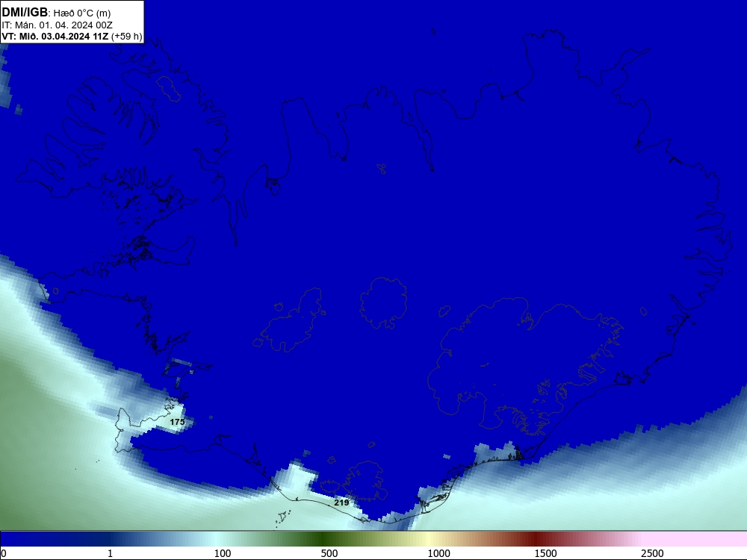Viewport: 747px width, 560px height.
Task: Click the '(+59 h)' forecast offset text
Action: [127, 37]
